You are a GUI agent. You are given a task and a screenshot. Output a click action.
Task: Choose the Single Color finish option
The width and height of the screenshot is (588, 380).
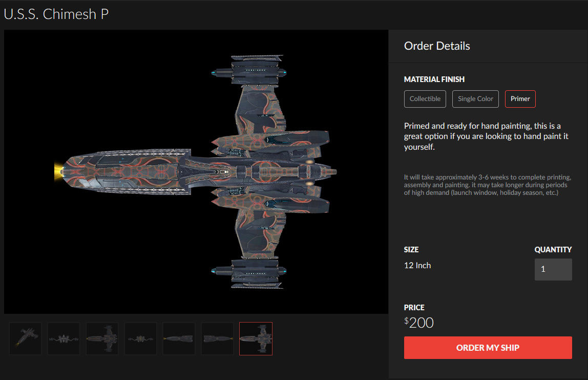(x=475, y=99)
